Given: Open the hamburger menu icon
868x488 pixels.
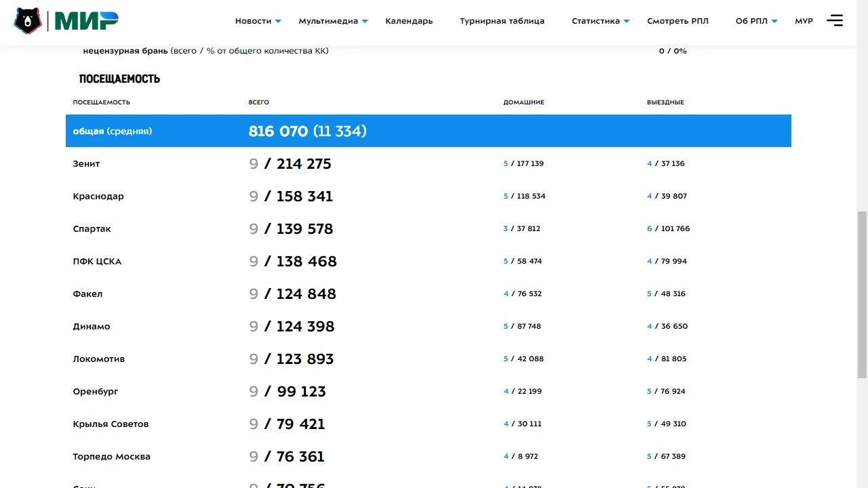Looking at the screenshot, I should coord(835,21).
